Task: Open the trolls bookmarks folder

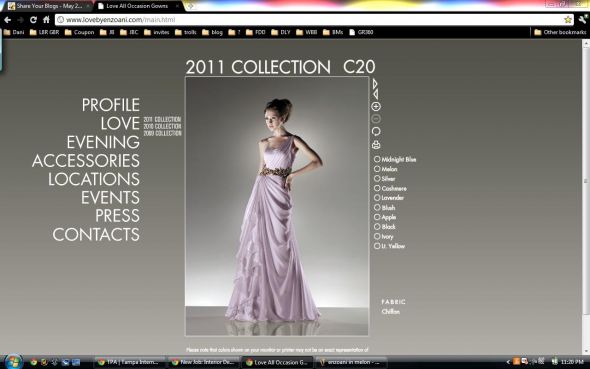Action: (186, 32)
